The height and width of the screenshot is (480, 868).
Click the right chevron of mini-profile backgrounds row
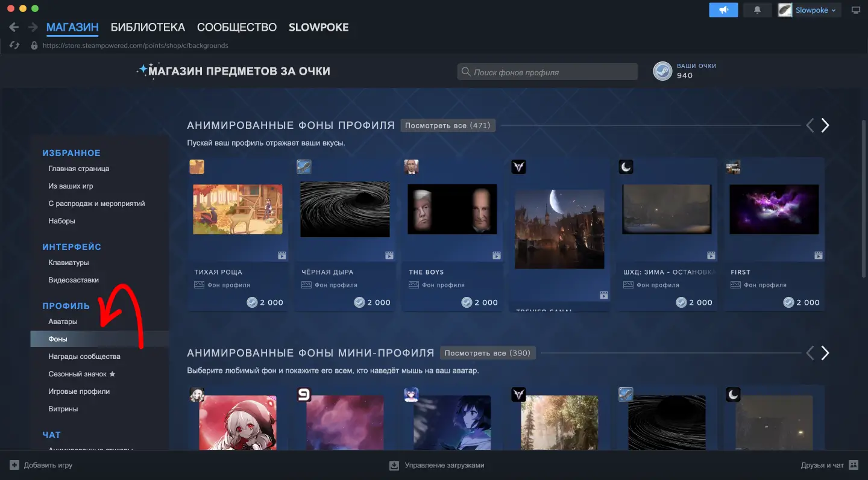825,353
